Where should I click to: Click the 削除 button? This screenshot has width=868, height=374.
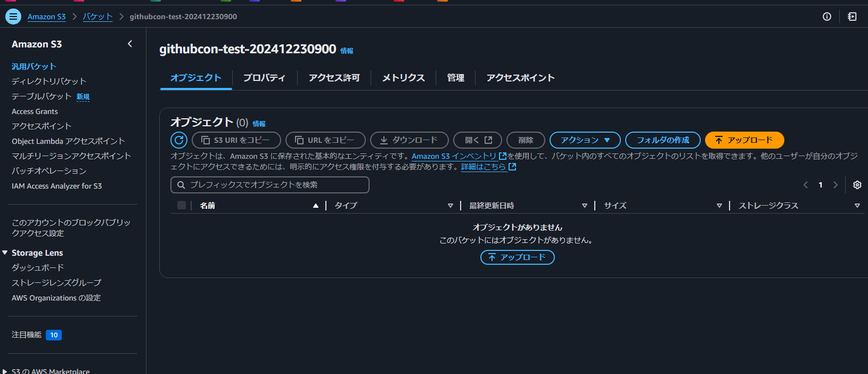click(x=526, y=140)
